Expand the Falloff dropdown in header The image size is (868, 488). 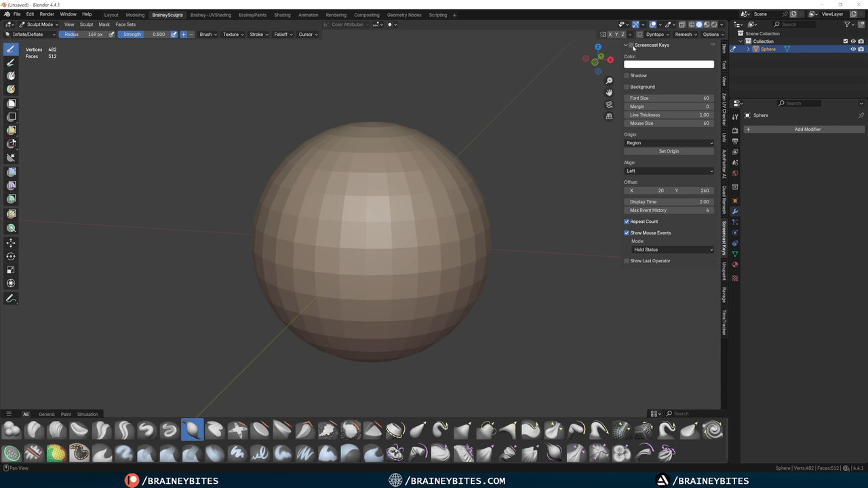[281, 35]
